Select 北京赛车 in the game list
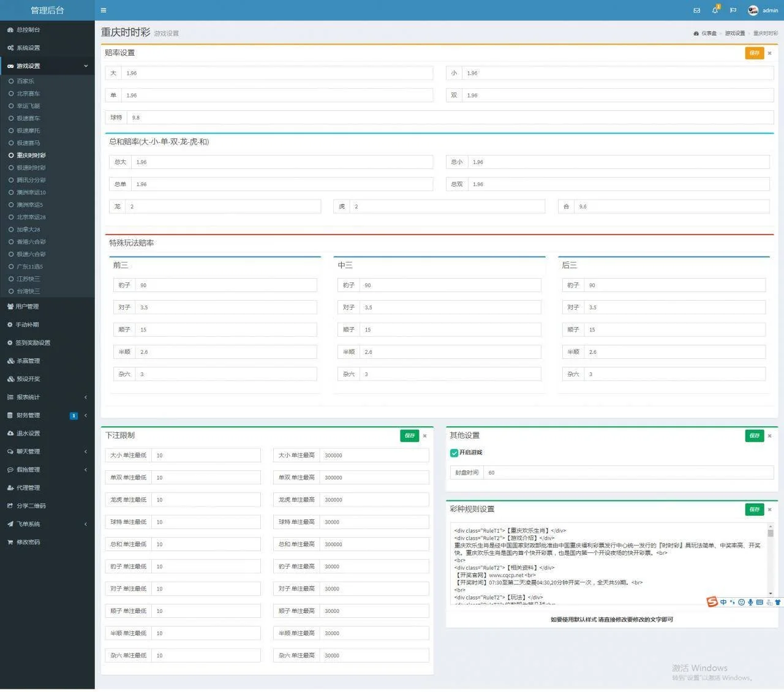Viewport: 784px width, 692px height. 28,94
